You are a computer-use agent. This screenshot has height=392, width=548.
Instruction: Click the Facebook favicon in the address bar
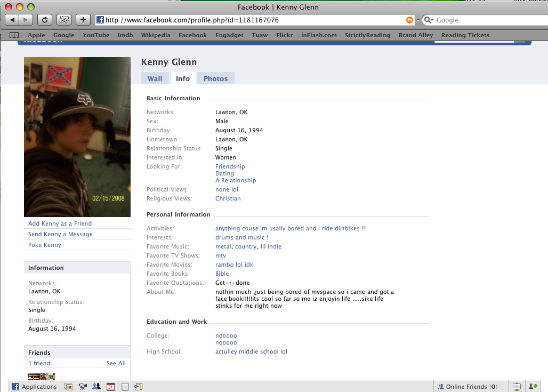(x=100, y=20)
